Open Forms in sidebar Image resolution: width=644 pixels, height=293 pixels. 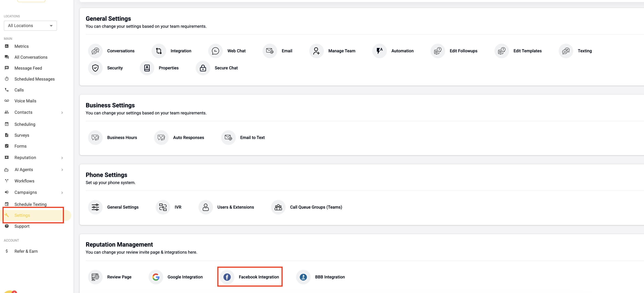coord(20,146)
